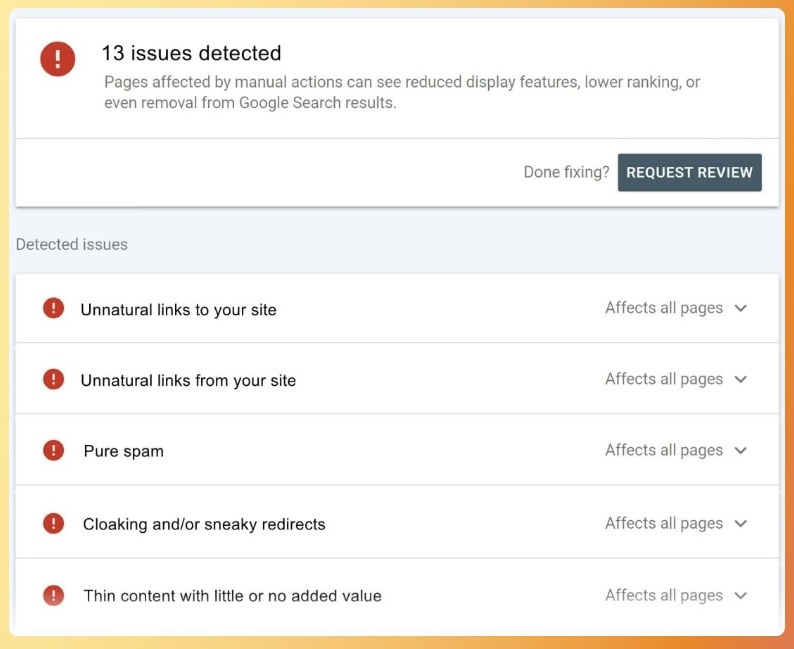Click error icon next to Unnatural links to your site

pyautogui.click(x=53, y=308)
